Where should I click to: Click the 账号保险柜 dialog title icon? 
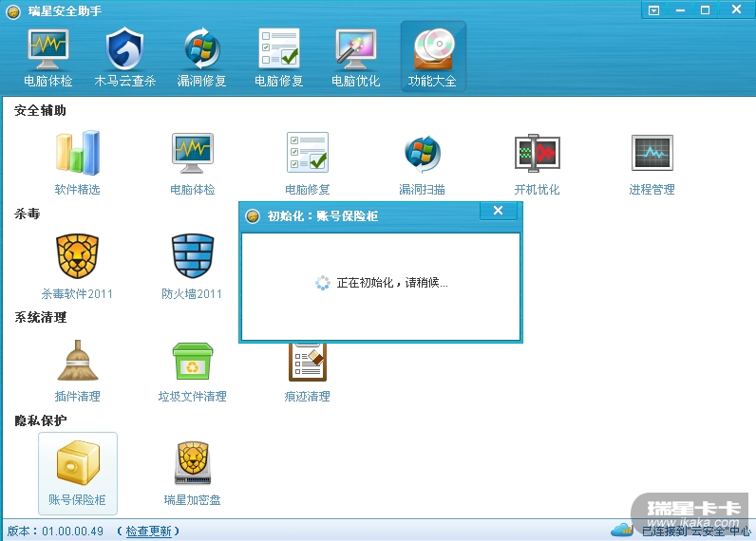253,216
